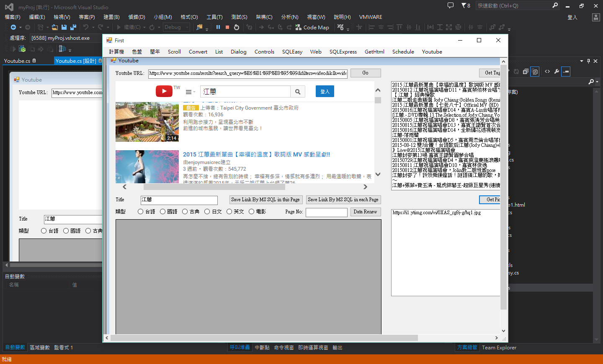Image resolution: width=603 pixels, height=364 pixels.
Task: Click the Page No input field
Action: coord(326,213)
